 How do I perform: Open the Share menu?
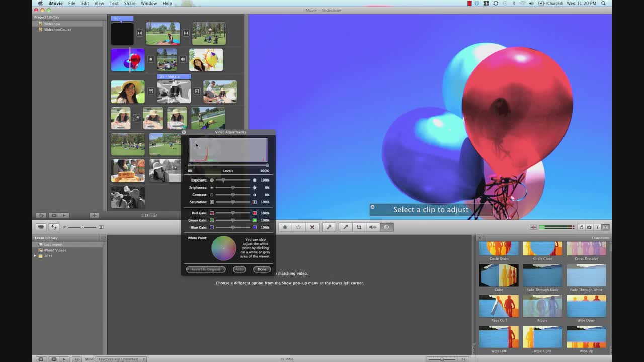click(130, 4)
